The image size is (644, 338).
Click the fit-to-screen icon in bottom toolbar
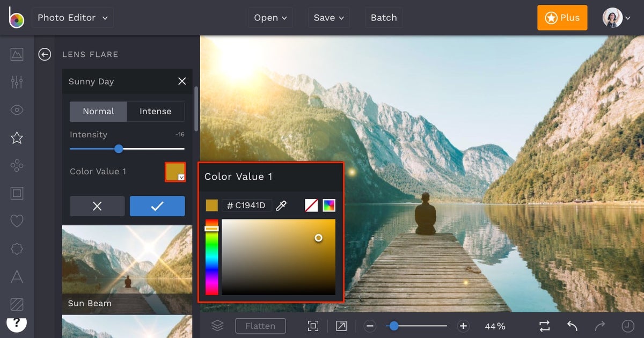pyautogui.click(x=313, y=326)
